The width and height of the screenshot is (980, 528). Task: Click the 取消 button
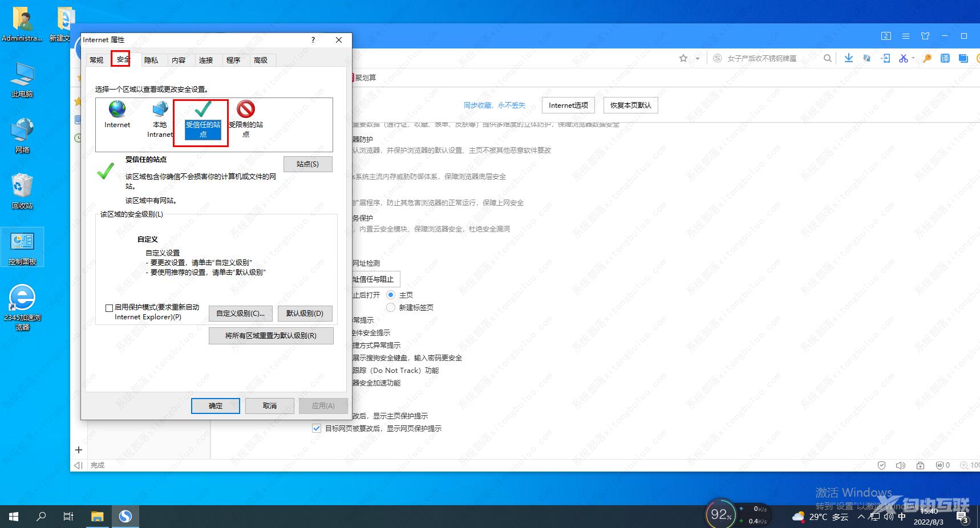pyautogui.click(x=270, y=406)
